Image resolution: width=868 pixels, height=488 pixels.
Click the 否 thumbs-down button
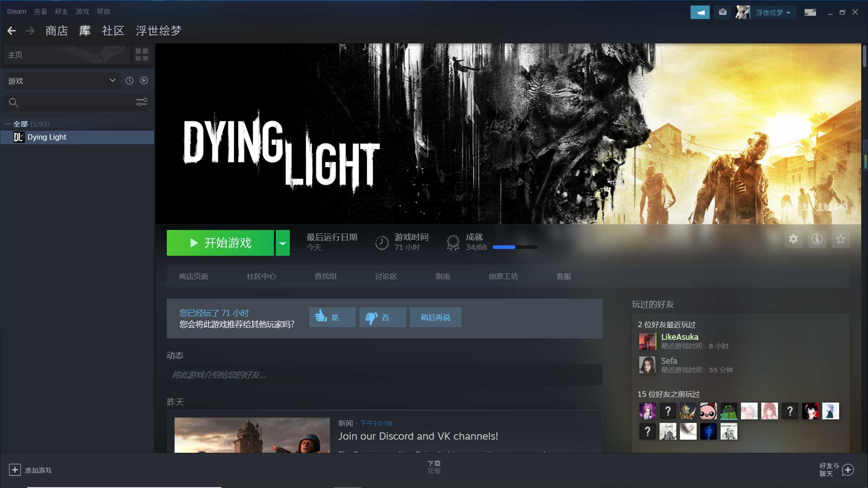click(382, 317)
